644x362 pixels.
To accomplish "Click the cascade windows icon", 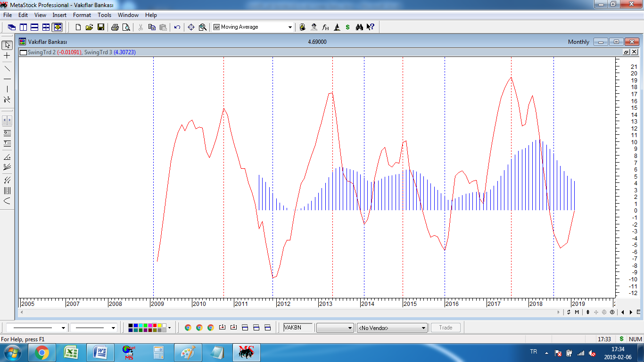I will pyautogui.click(x=12, y=27).
